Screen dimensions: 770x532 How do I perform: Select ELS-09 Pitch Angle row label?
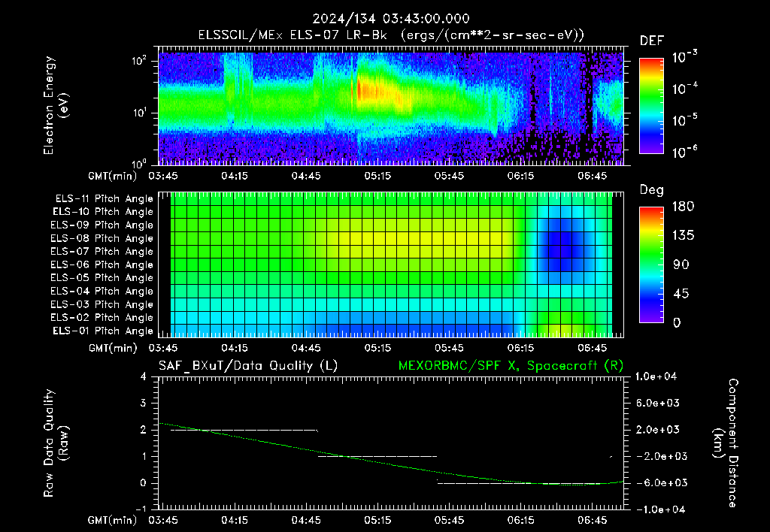(102, 225)
